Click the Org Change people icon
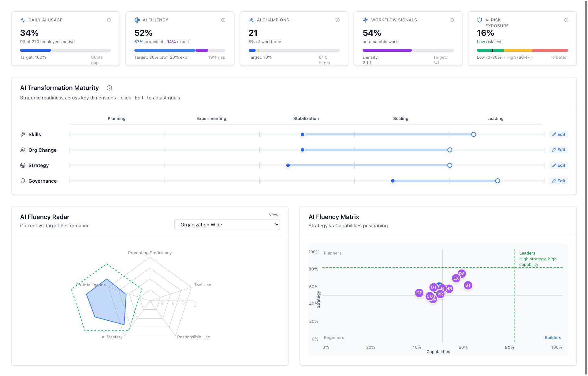 click(23, 150)
